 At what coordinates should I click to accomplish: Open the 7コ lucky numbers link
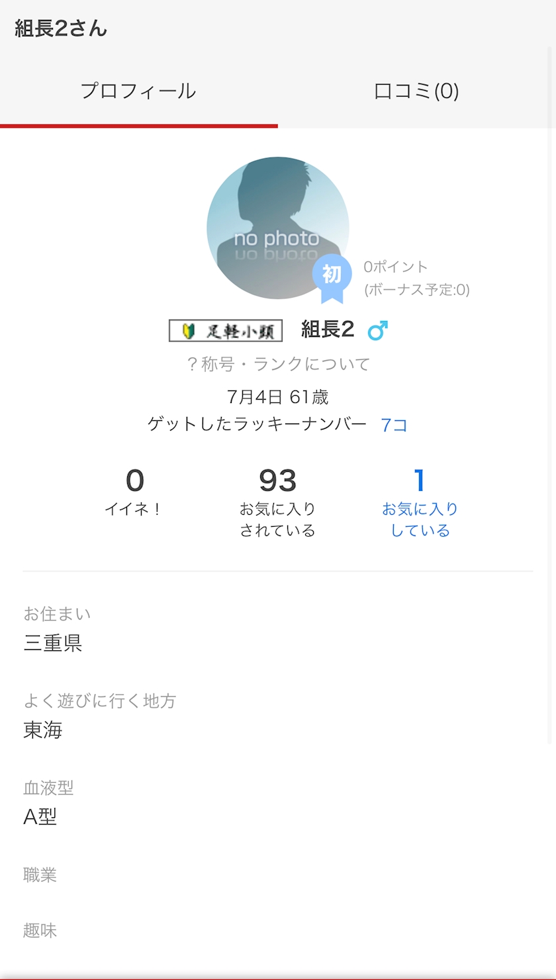coord(394,425)
